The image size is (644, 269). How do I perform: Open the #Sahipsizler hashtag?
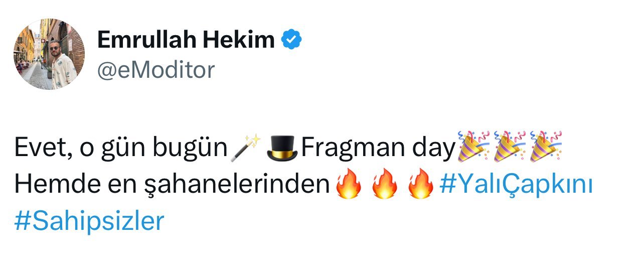(x=89, y=221)
